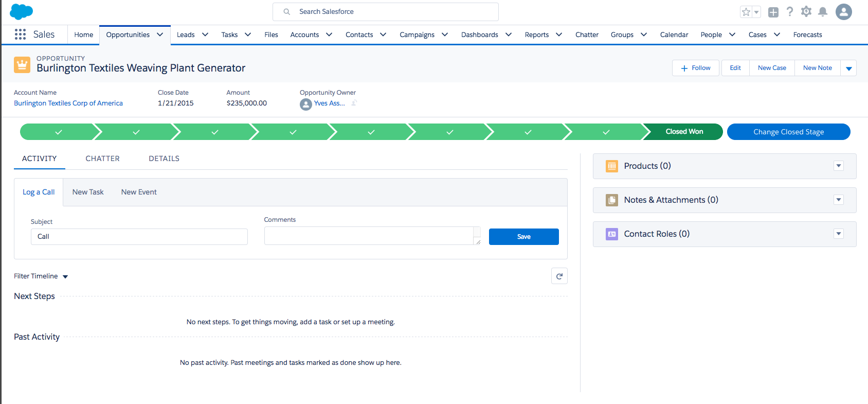Switch to the Details tab
Screen dimensions: 868x404
pos(164,159)
